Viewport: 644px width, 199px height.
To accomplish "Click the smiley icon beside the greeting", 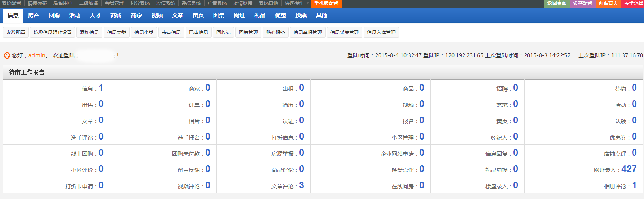I will 7,55.
